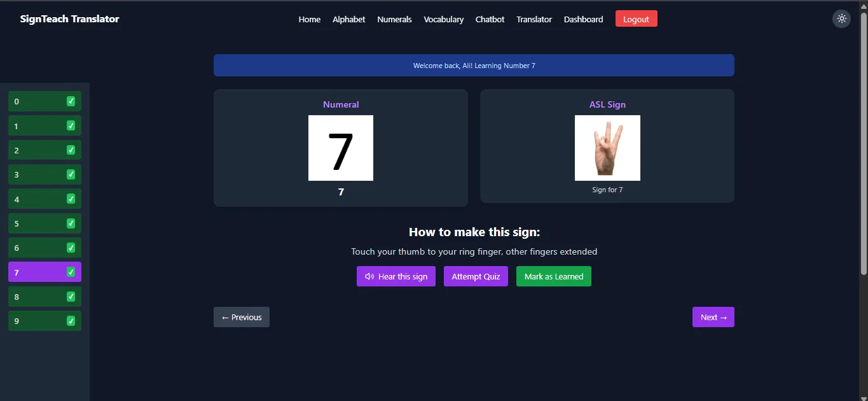Click the 'Sign for 7' caption
Image resolution: width=868 pixels, height=401 pixels.
[607, 190]
